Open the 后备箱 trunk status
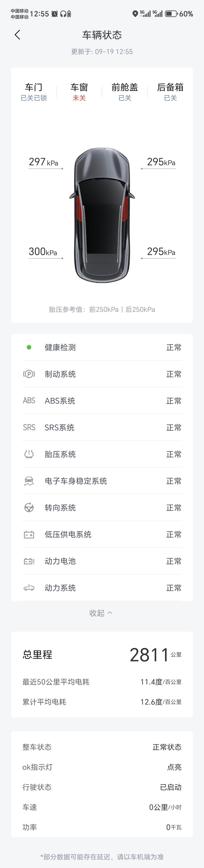204x868 pixels. click(170, 92)
